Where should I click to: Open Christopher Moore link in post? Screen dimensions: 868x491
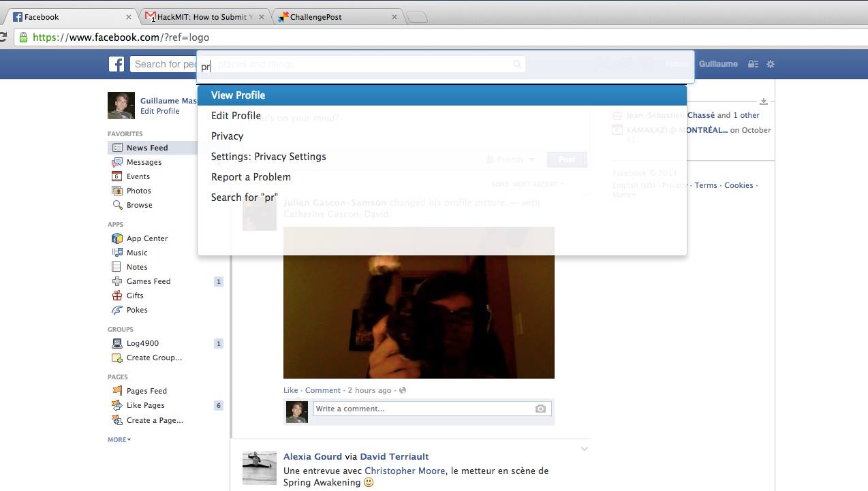(x=405, y=471)
